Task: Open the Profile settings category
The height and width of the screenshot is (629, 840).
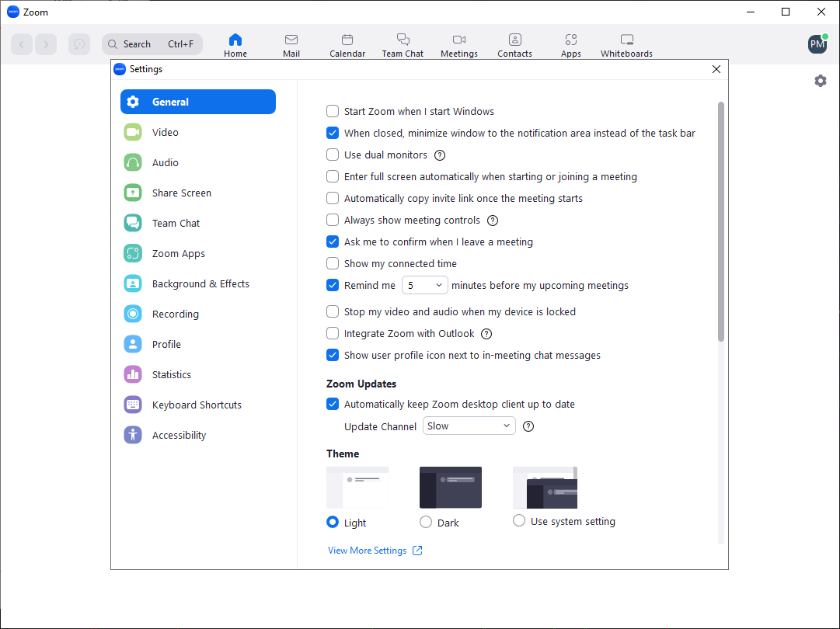Action: pos(198,344)
